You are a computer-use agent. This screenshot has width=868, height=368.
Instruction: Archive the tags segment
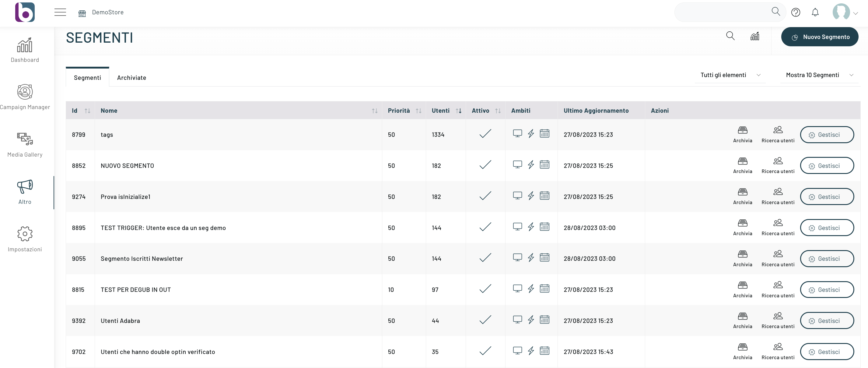(x=742, y=135)
